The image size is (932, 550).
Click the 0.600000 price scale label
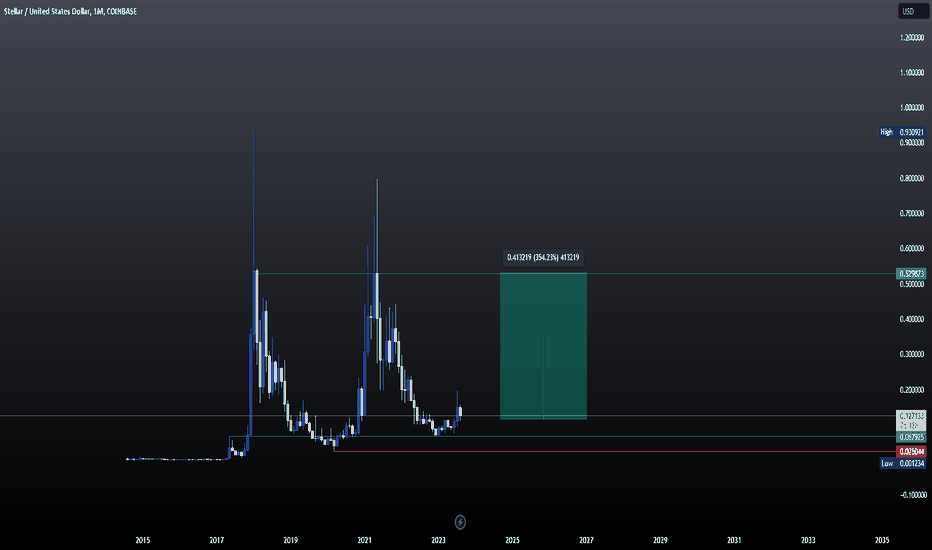tap(912, 249)
